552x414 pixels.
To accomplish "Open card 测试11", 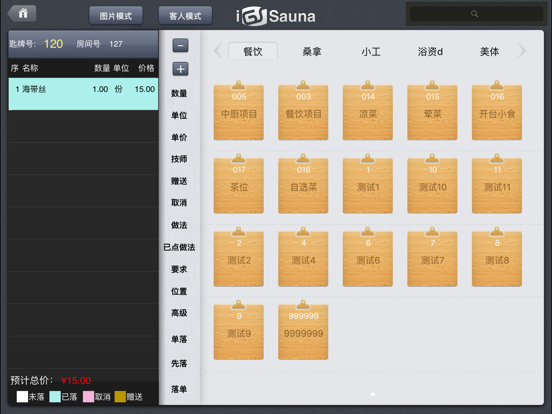I will [x=497, y=184].
